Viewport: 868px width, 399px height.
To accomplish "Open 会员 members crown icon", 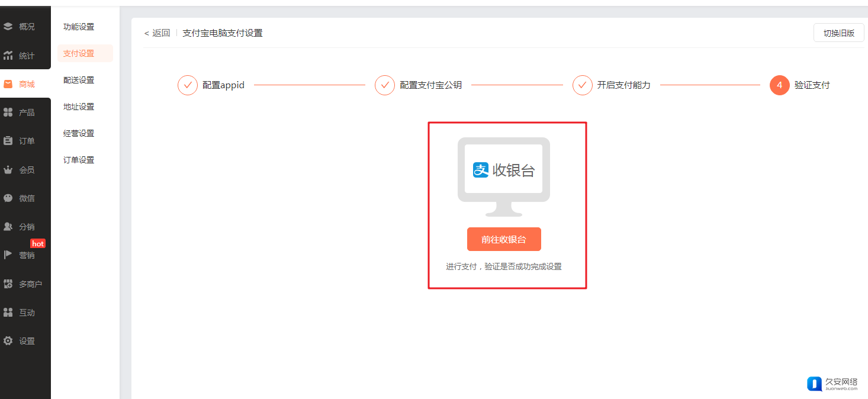I will pyautogui.click(x=8, y=170).
